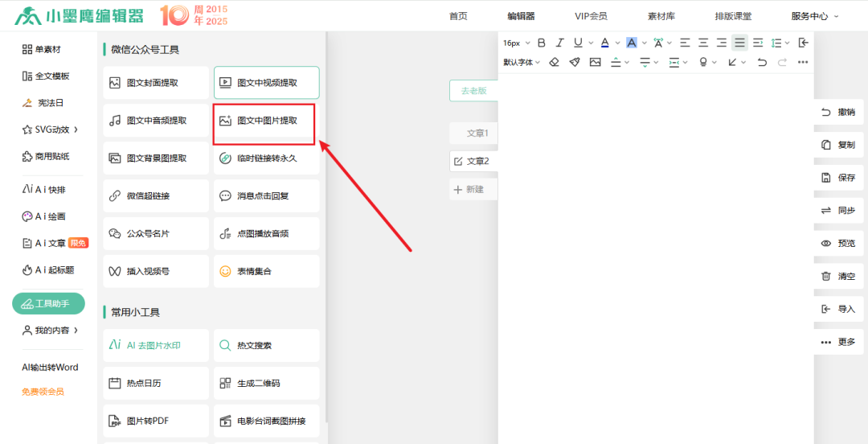The width and height of the screenshot is (868, 444).
Task: Click the tools panel vertical scrollbar
Action: [x=326, y=228]
